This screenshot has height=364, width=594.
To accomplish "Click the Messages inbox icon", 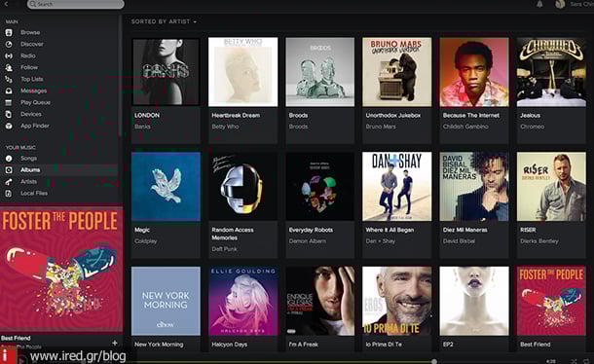I will point(9,91).
